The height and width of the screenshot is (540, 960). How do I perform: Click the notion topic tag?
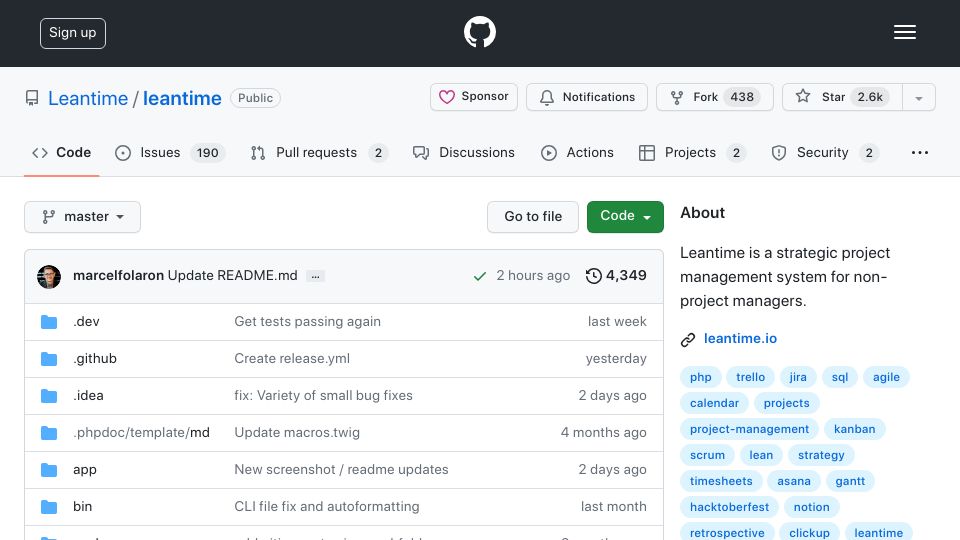(x=811, y=507)
